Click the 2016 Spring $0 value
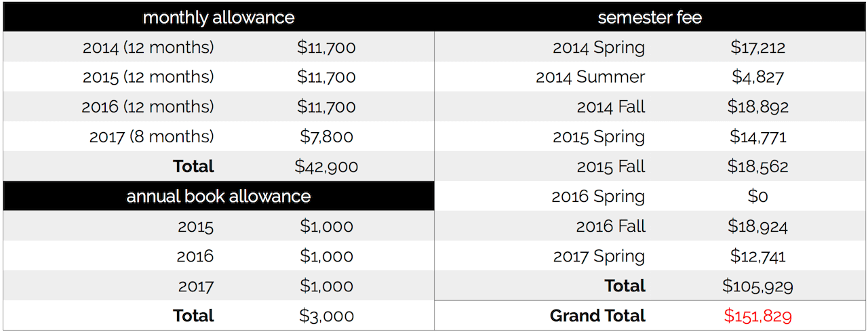 (757, 196)
